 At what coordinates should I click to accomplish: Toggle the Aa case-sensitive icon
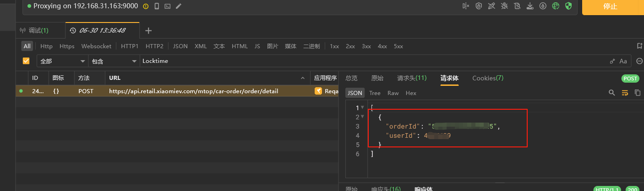[x=623, y=61]
